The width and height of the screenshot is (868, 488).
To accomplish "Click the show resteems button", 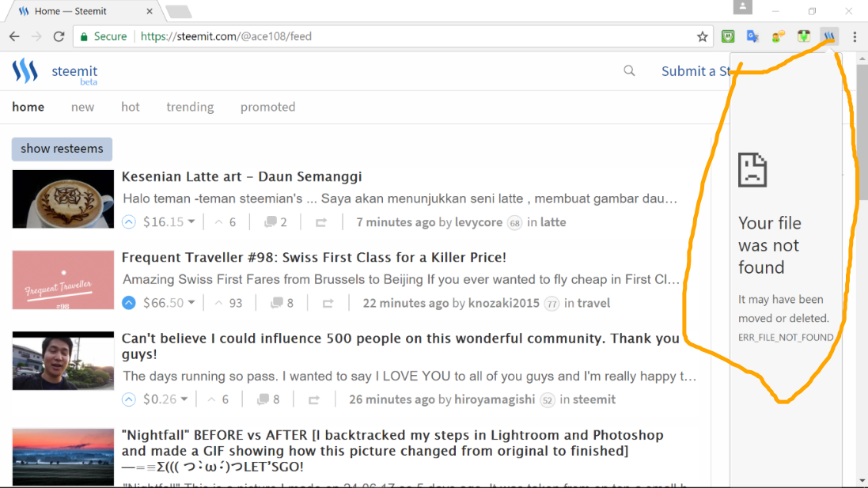I will click(62, 149).
